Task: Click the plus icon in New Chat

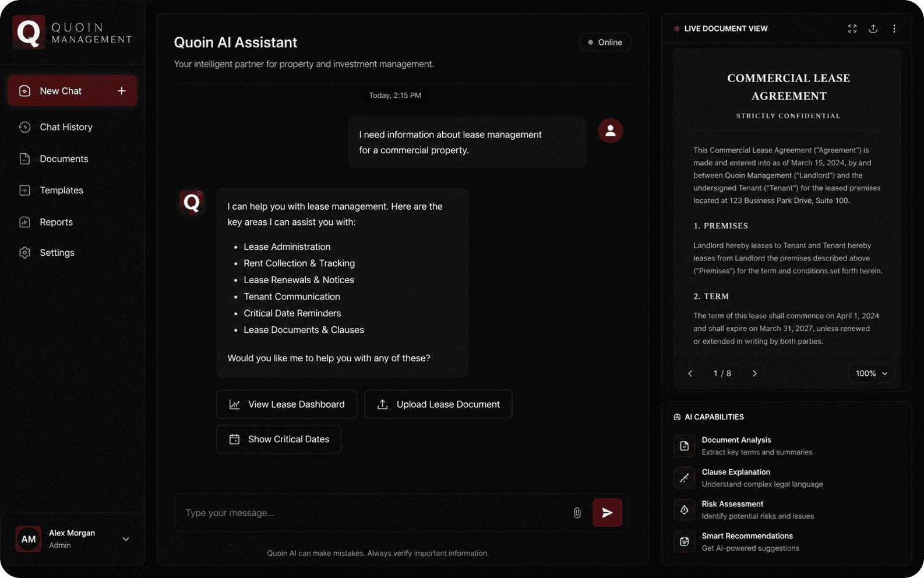Action: pos(122,91)
